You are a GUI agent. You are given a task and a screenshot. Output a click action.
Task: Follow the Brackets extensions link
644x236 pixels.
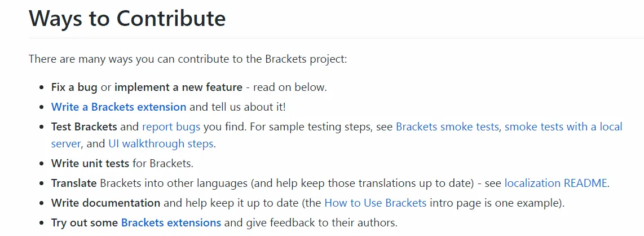[x=171, y=223]
